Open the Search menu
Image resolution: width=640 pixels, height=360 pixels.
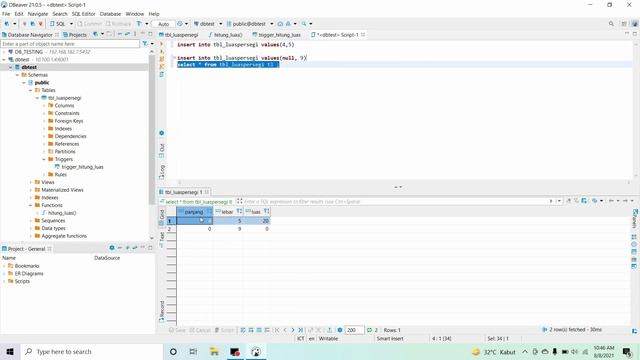click(x=60, y=14)
